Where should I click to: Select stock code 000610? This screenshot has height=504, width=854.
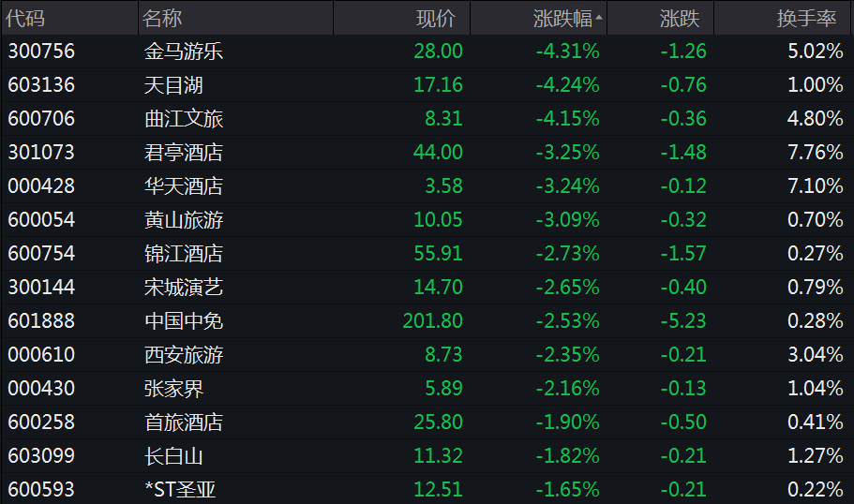pyautogui.click(x=41, y=355)
